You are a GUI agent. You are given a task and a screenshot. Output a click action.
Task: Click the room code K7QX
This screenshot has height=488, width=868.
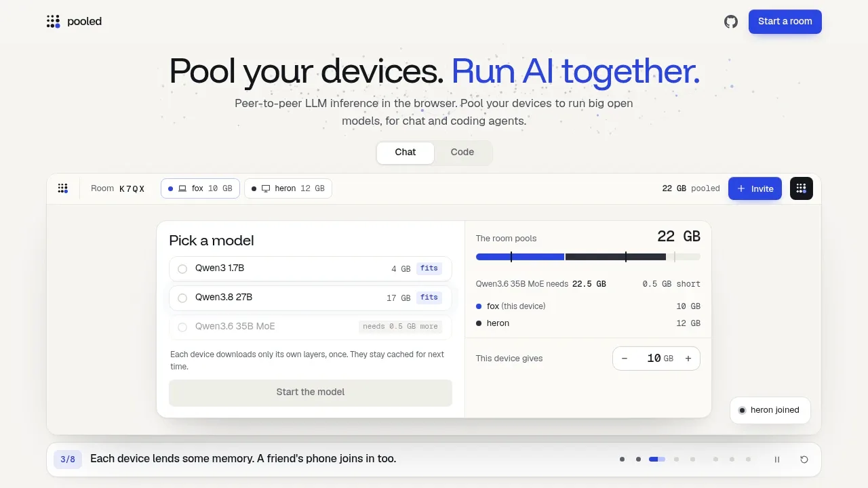coord(132,189)
